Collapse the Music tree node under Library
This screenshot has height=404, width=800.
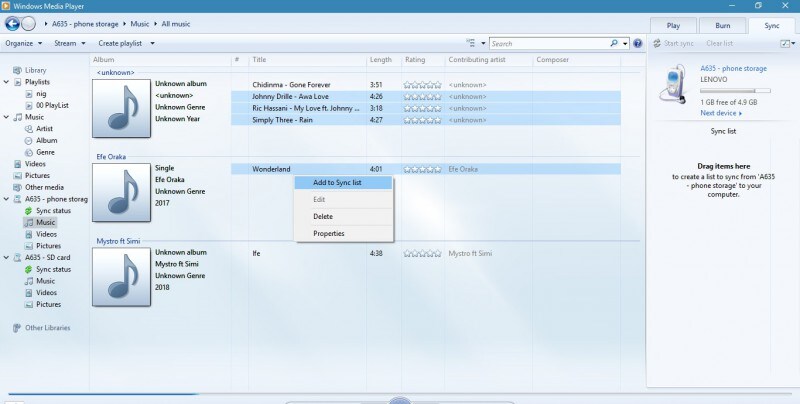[x=6, y=117]
